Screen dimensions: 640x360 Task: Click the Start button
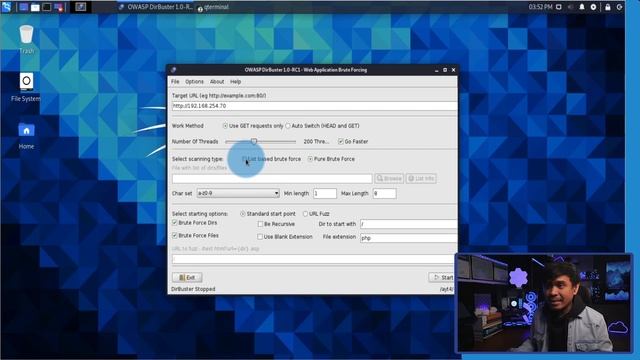442,278
